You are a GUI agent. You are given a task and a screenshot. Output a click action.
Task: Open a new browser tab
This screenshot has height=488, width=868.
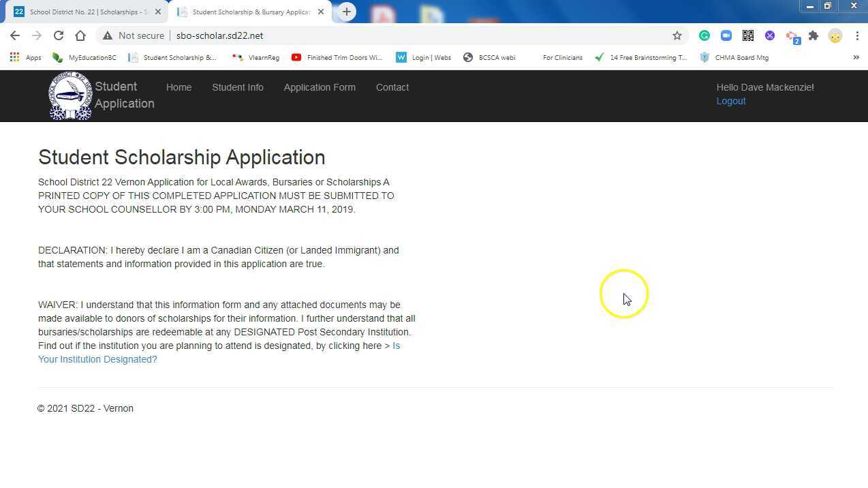tap(346, 11)
